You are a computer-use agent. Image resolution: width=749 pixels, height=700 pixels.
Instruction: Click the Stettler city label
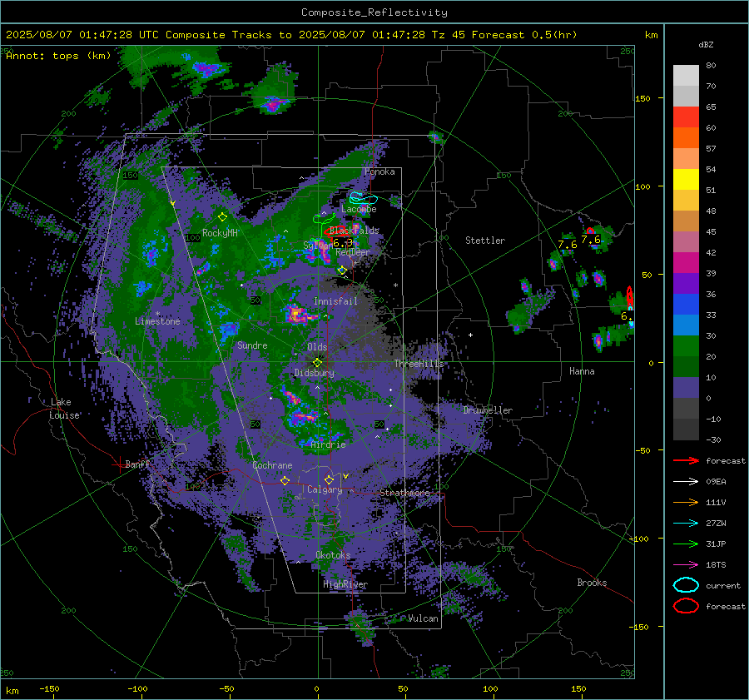[485, 241]
